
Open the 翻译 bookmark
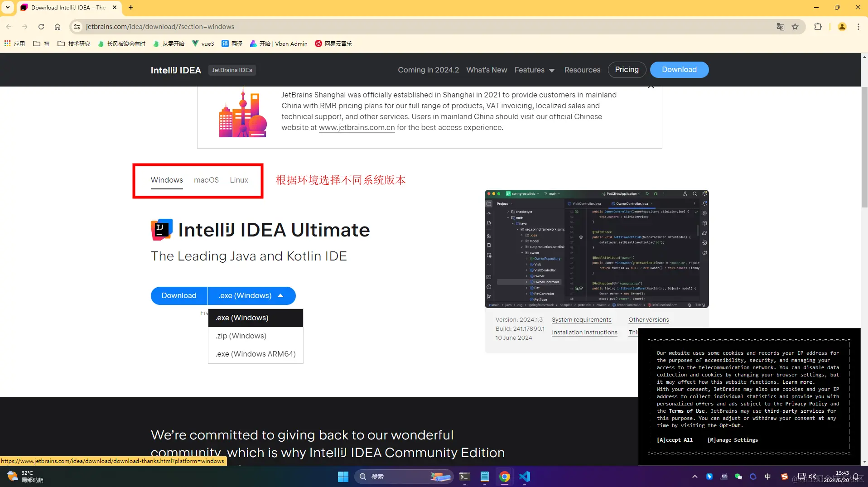232,43
